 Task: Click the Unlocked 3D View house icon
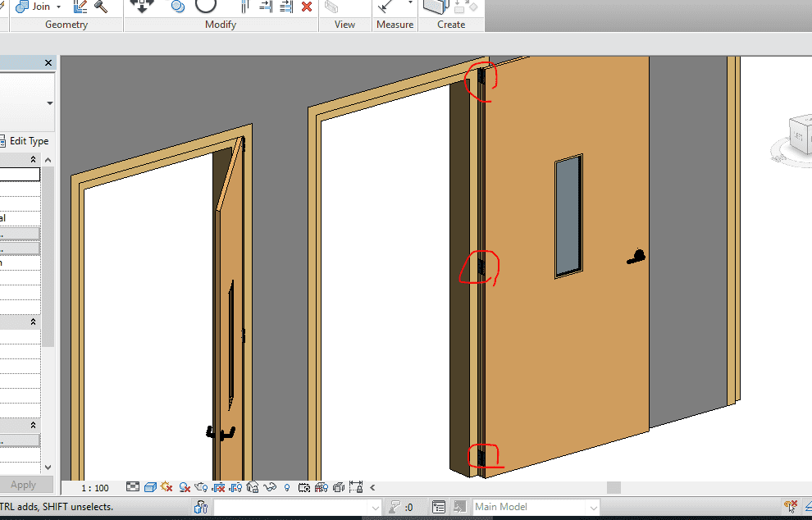[253, 487]
